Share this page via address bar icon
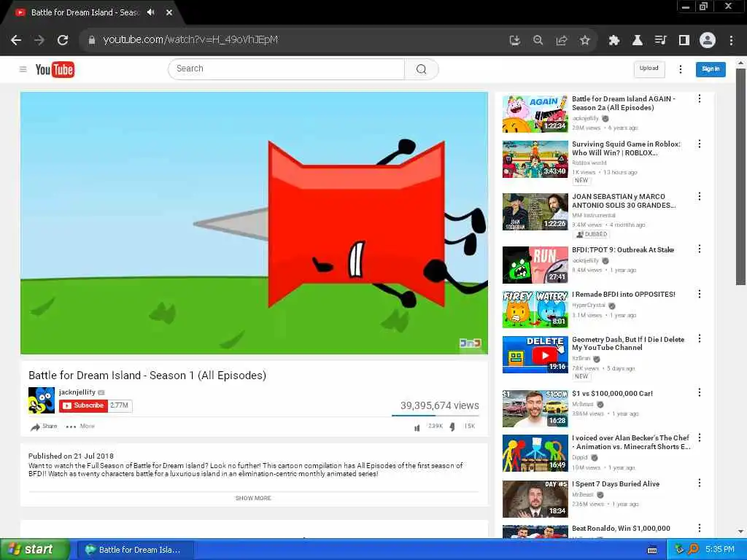Screen dimensions: 747x560 (562, 41)
